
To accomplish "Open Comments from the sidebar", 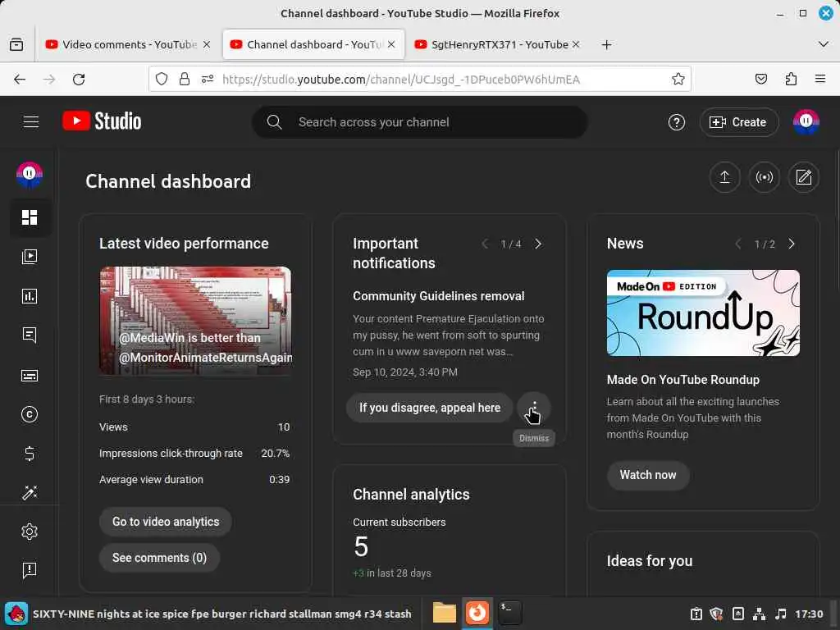I will click(x=30, y=336).
